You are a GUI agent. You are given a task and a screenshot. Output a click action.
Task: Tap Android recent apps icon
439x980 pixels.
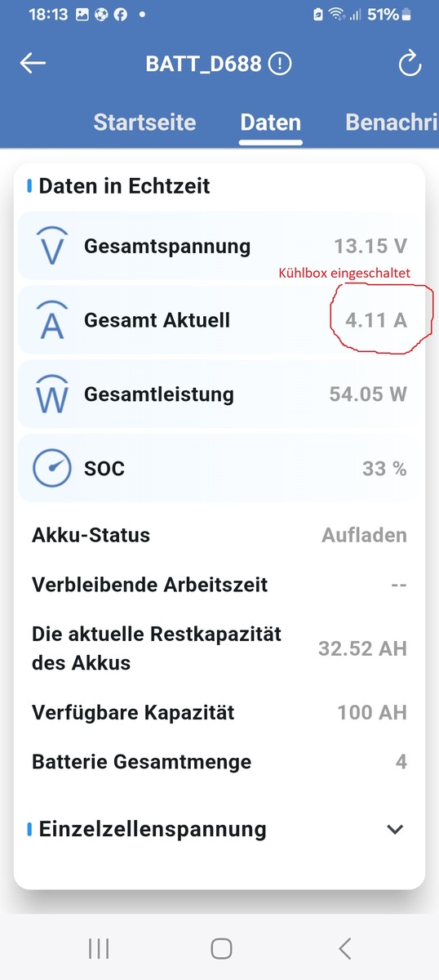99,948
